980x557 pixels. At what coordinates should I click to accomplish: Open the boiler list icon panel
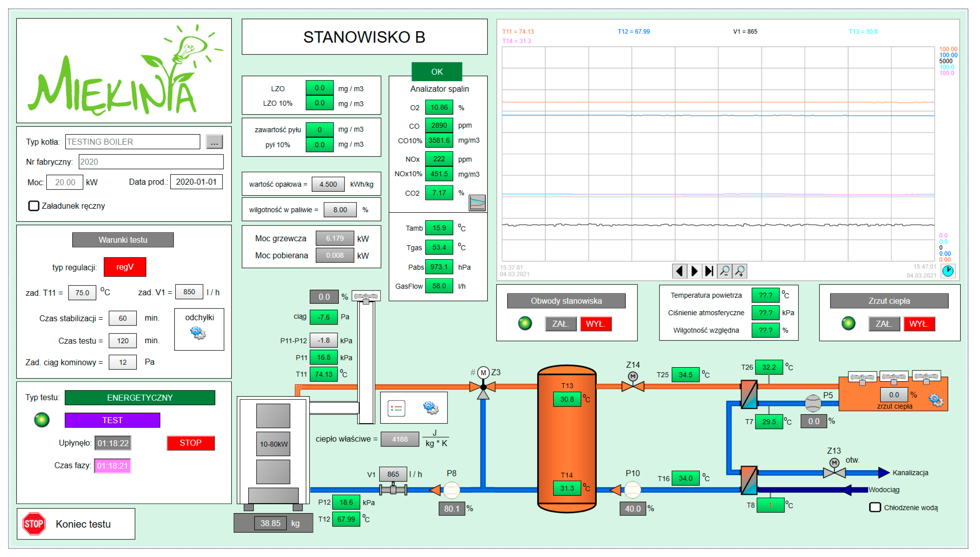point(397,409)
